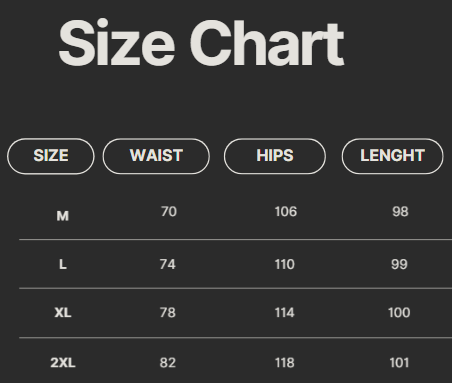Click waist value 74
452x383 pixels.
[x=167, y=264]
